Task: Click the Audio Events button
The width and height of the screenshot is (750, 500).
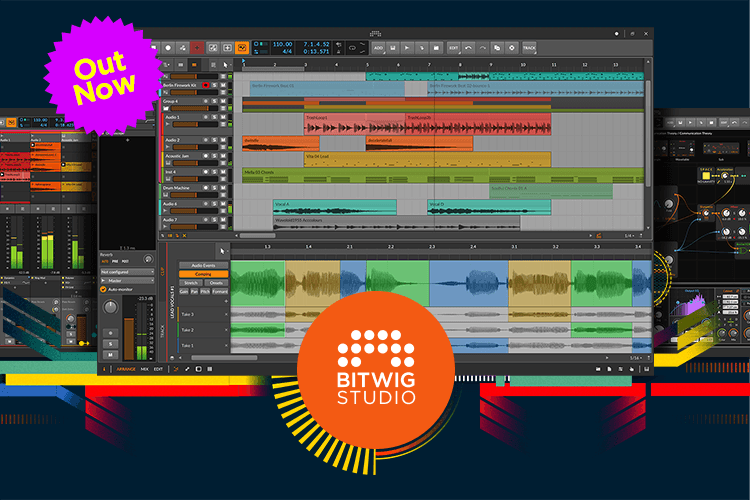Action: pos(203,264)
